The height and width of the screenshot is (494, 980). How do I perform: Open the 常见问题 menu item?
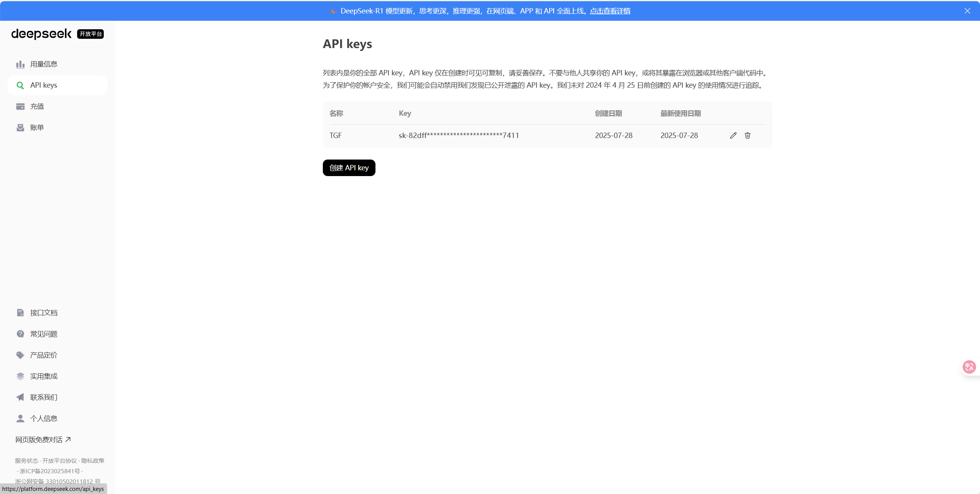[x=58, y=334]
